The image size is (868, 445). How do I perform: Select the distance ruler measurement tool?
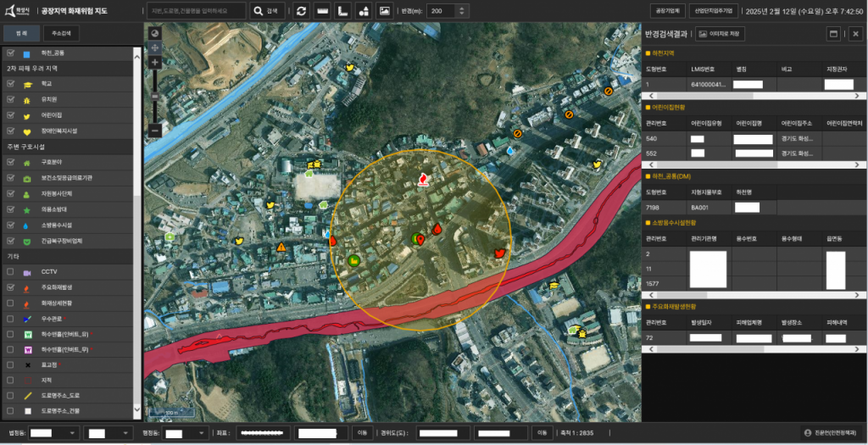(322, 11)
